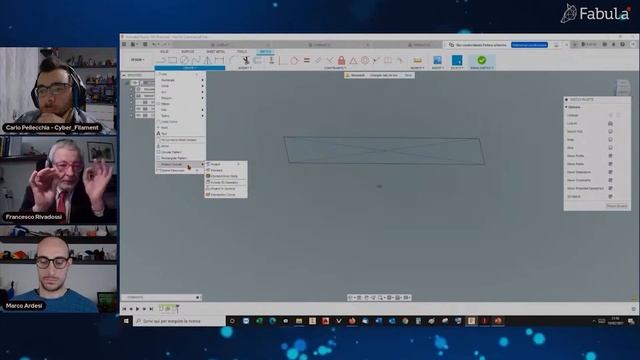640x360 pixels.
Task: Toggle the Show Profile checkbox
Action: [610, 156]
